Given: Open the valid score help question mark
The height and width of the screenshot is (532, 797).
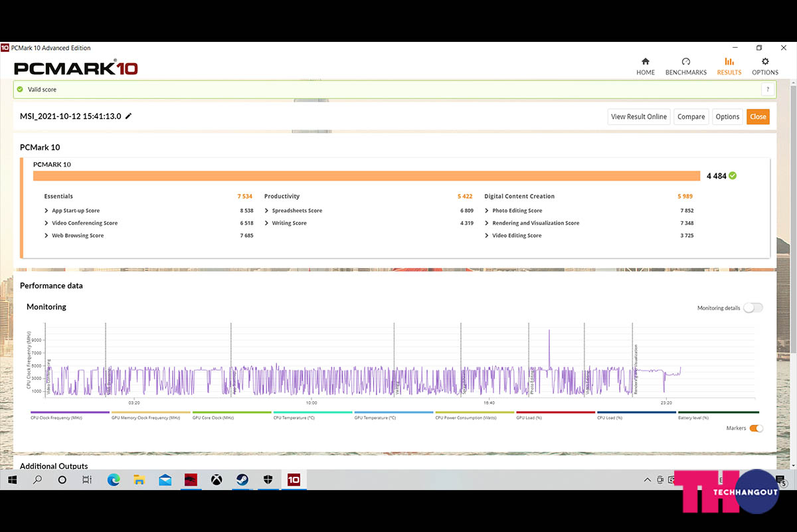Looking at the screenshot, I should tap(768, 89).
